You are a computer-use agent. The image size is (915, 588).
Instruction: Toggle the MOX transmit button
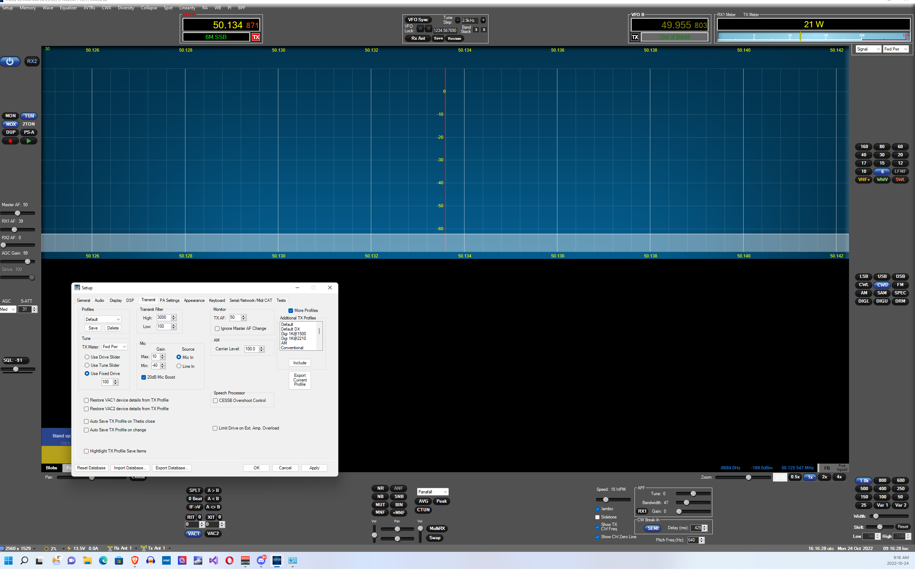point(11,124)
